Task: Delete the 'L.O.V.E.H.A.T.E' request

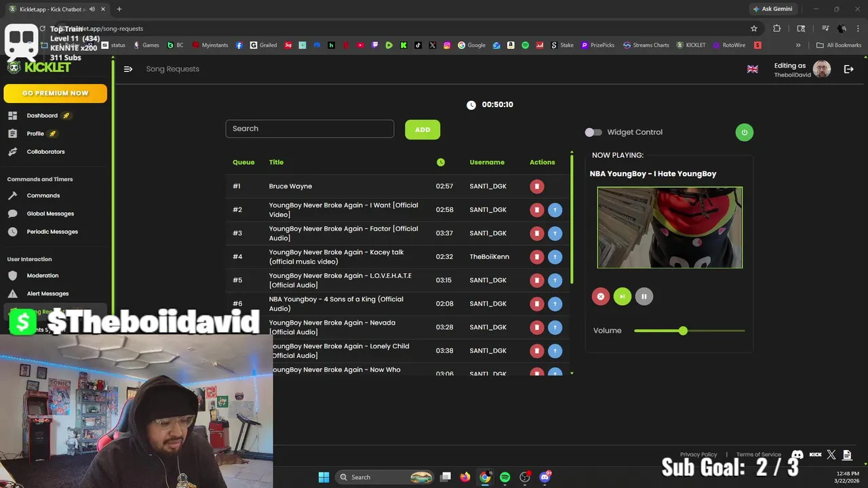Action: click(x=536, y=280)
